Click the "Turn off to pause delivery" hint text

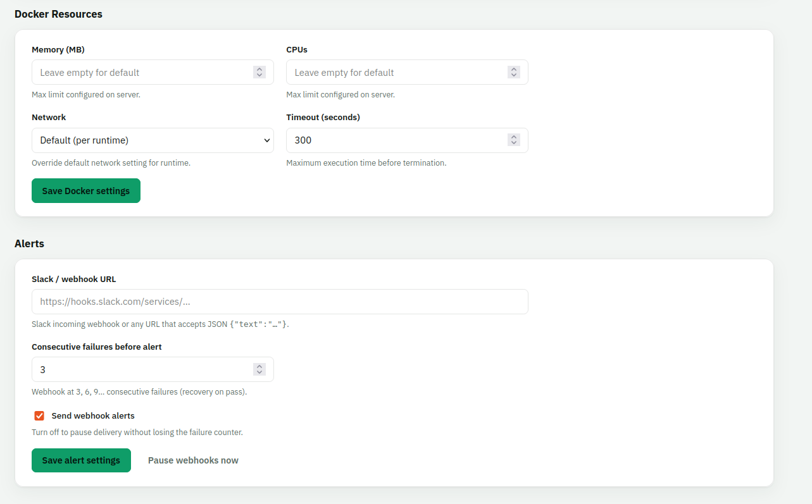[137, 433]
